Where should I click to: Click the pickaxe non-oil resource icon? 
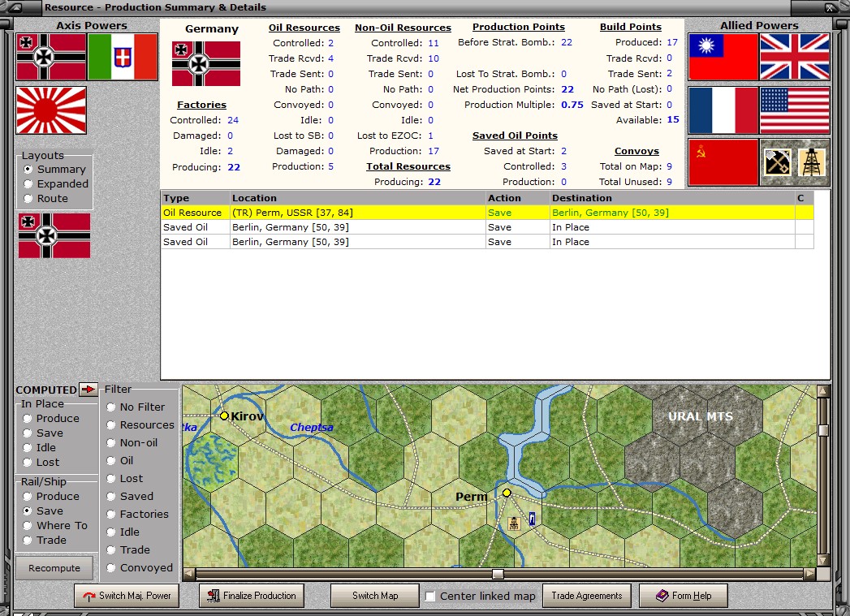(778, 162)
